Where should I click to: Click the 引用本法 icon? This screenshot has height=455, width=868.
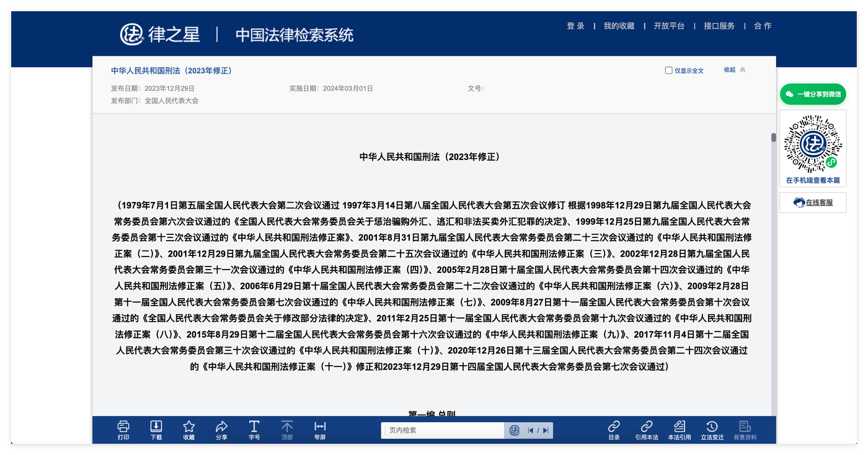point(647,426)
